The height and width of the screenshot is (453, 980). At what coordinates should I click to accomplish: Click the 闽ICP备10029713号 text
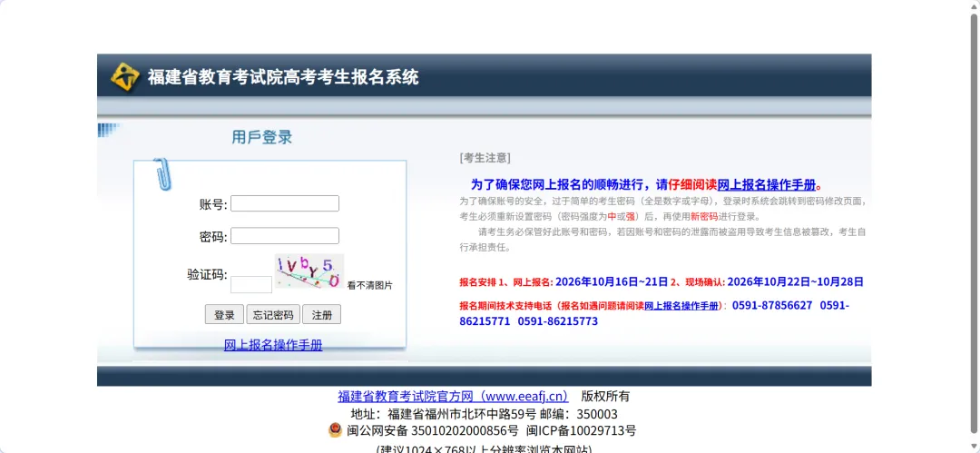coord(582,430)
